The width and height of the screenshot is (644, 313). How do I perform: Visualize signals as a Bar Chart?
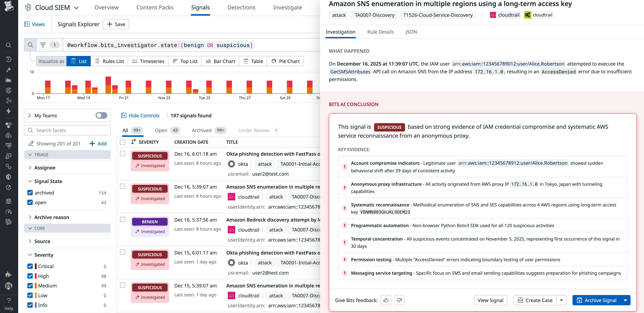pyautogui.click(x=220, y=61)
